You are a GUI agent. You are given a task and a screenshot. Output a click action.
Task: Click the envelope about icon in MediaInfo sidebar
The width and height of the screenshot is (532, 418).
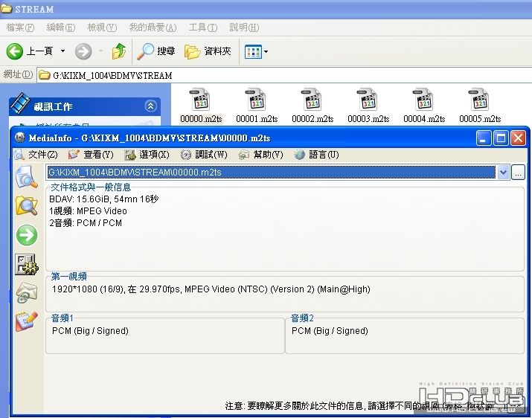tap(27, 292)
